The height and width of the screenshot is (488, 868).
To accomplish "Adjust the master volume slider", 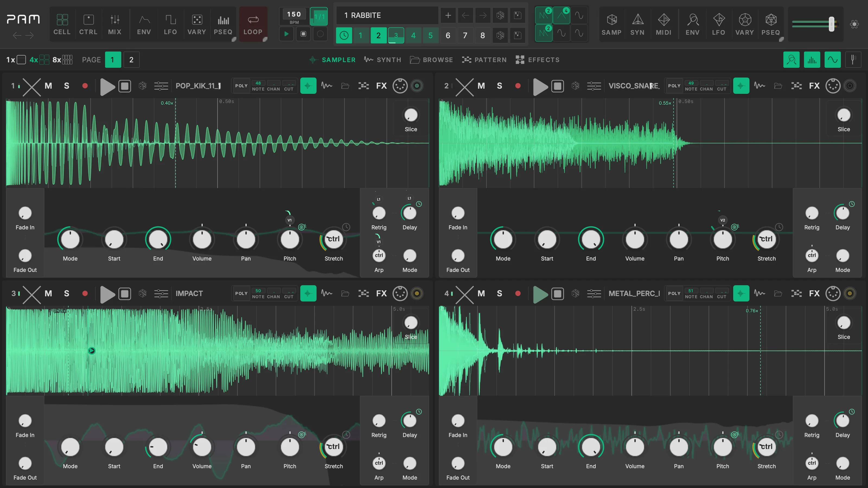I will tap(832, 24).
